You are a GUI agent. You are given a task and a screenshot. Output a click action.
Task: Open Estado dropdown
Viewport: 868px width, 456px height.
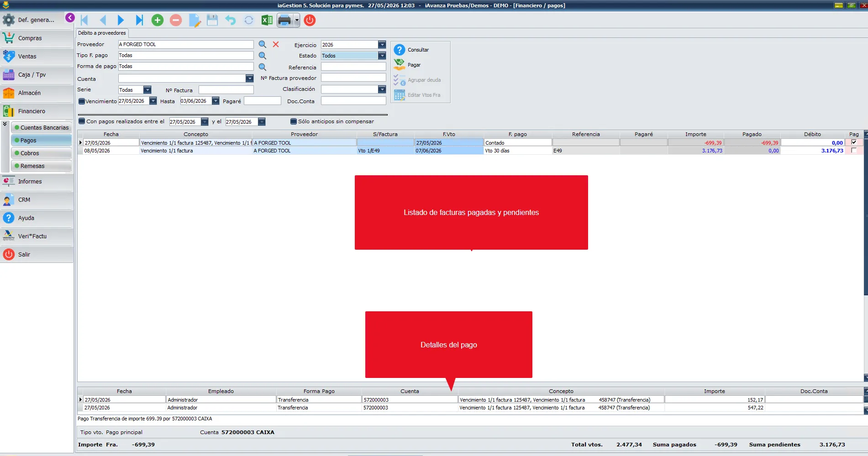click(382, 56)
